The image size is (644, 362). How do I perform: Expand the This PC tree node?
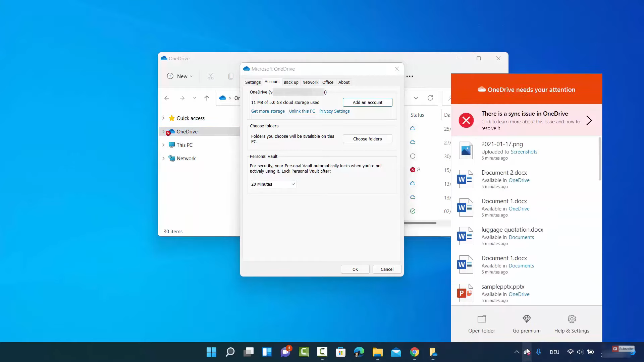coord(163,145)
